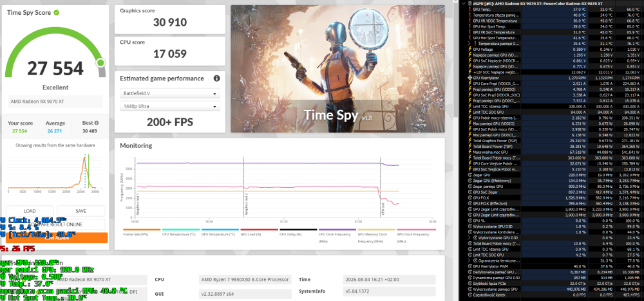Click the CPU test marker line
The height and width of the screenshot is (301, 644).
(380, 187)
